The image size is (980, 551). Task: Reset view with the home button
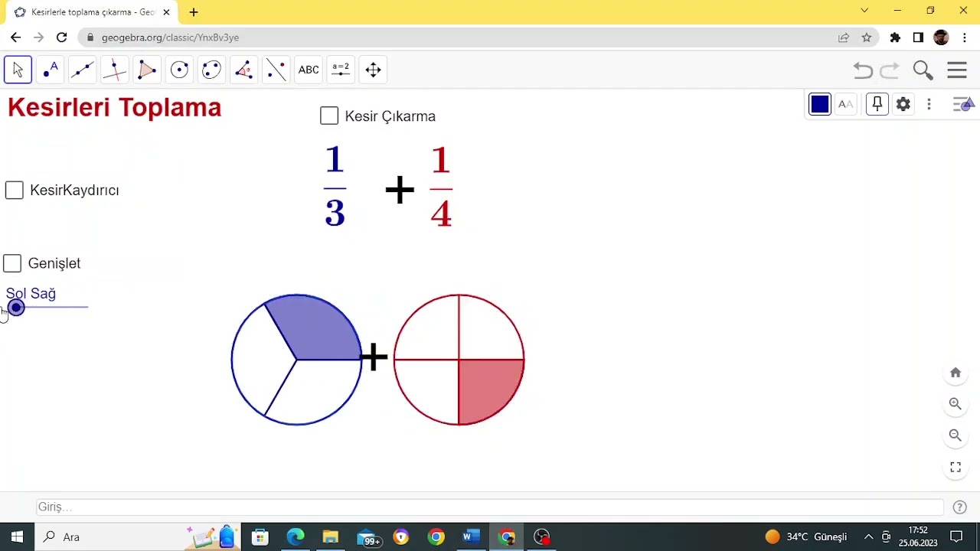pyautogui.click(x=955, y=373)
